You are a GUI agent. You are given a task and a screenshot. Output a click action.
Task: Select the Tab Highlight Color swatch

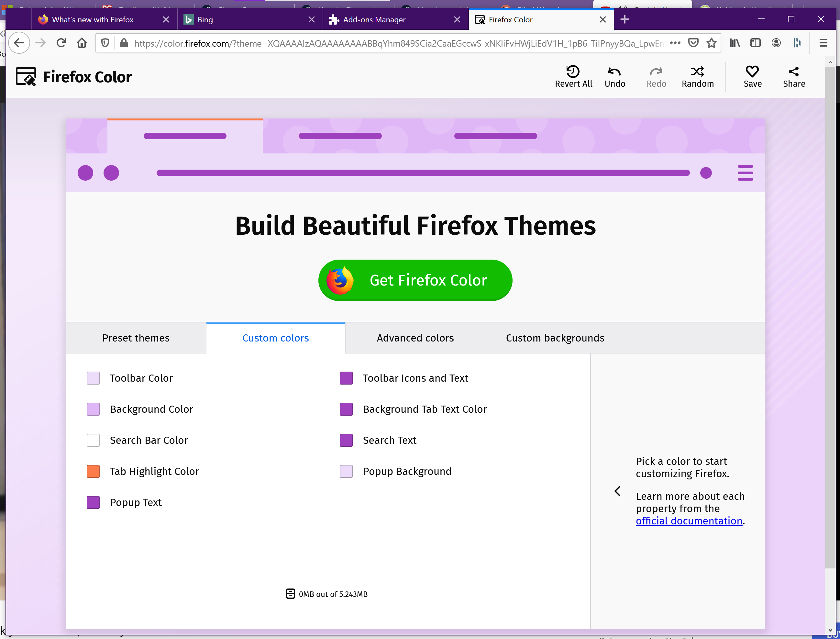[x=93, y=471]
